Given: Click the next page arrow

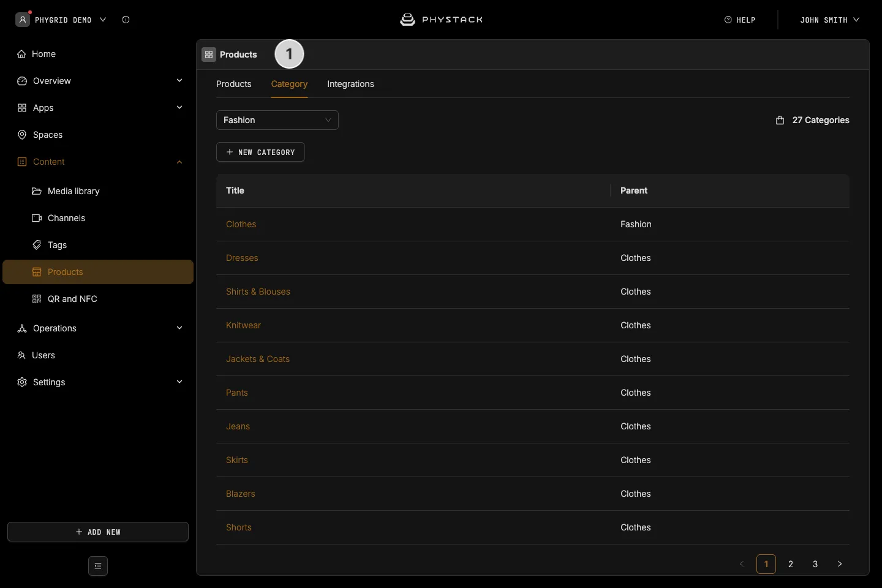Looking at the screenshot, I should click(x=840, y=564).
